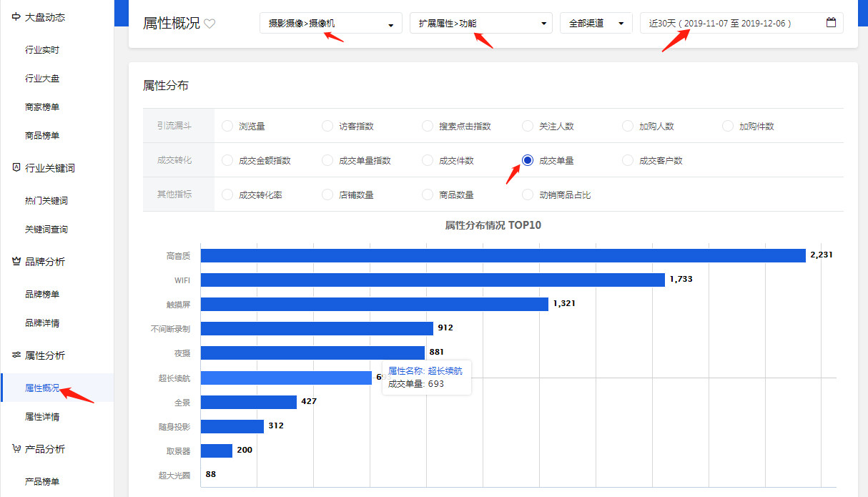This screenshot has height=497, width=868.
Task: Open the 摄影摄像>摄像机 category dropdown
Action: (x=330, y=24)
